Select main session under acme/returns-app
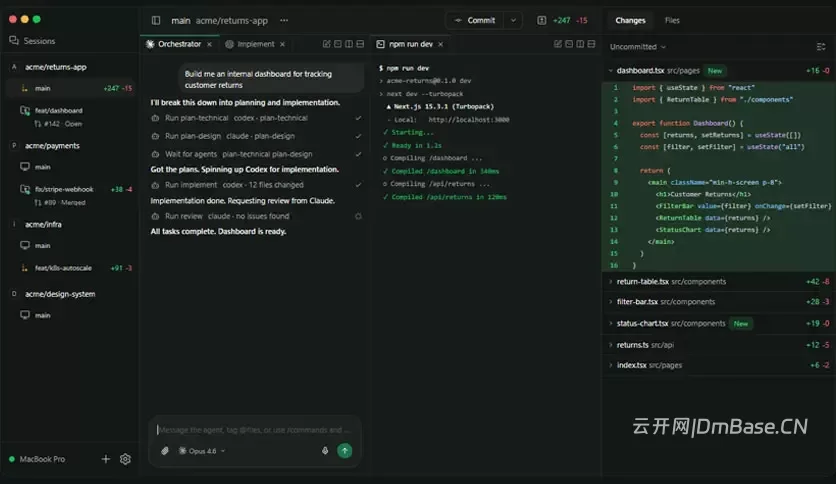This screenshot has width=836, height=484. [x=69, y=88]
